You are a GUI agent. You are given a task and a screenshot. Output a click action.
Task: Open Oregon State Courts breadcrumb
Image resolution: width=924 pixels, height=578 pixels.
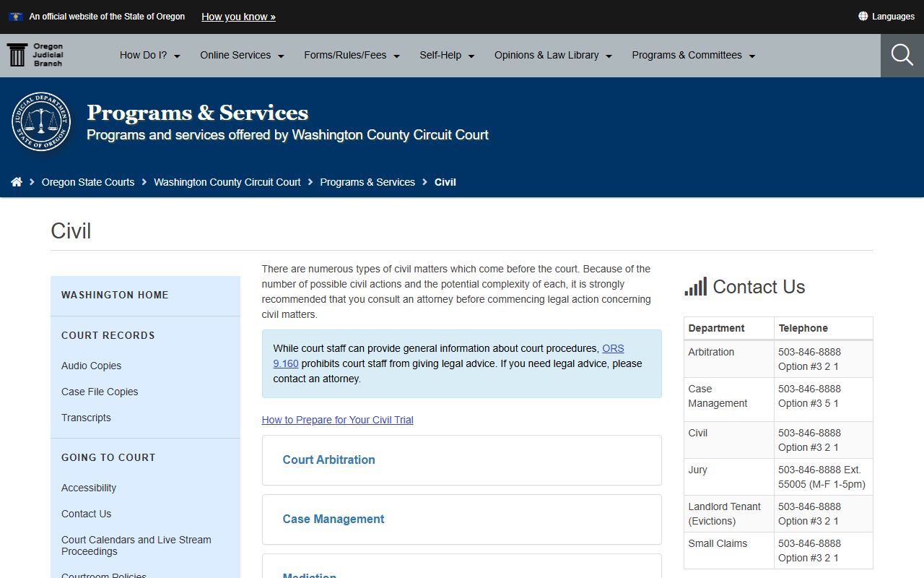click(88, 182)
